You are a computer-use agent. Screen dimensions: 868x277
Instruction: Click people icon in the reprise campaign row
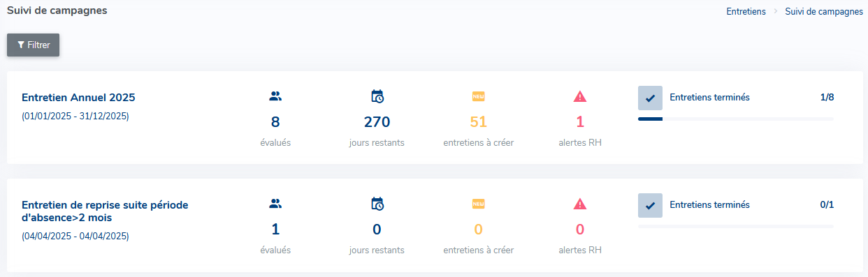(275, 204)
